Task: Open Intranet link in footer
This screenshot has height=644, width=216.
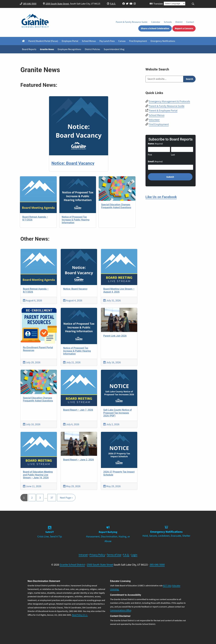Action: click(83, 555)
